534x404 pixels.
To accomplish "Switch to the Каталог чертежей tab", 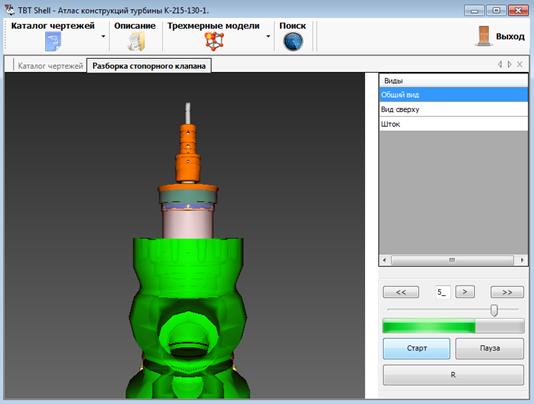I will pyautogui.click(x=50, y=66).
